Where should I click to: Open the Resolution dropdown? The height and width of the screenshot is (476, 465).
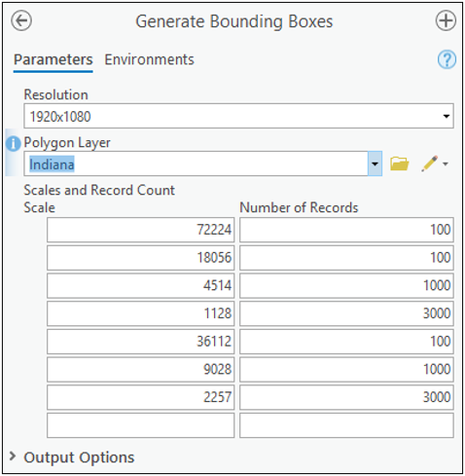[x=447, y=116]
